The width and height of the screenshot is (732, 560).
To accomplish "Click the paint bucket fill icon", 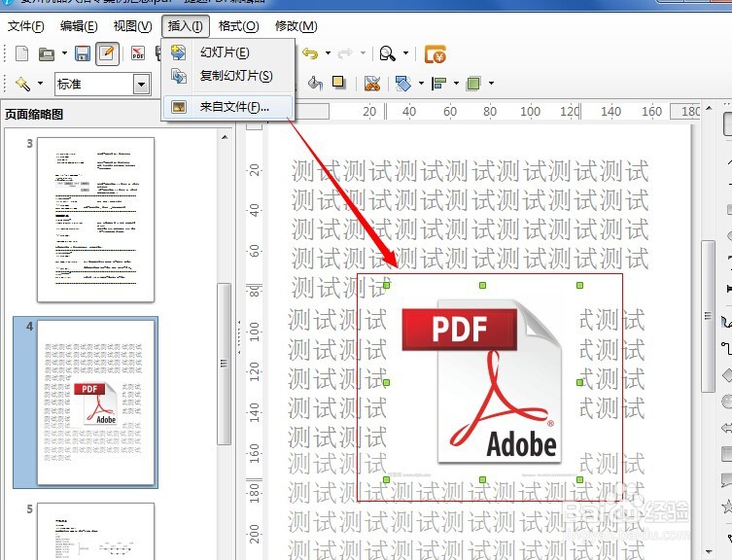I will (x=316, y=84).
